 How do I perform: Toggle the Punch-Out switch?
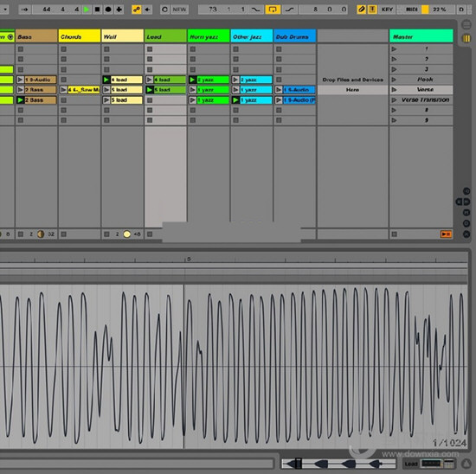tap(290, 10)
